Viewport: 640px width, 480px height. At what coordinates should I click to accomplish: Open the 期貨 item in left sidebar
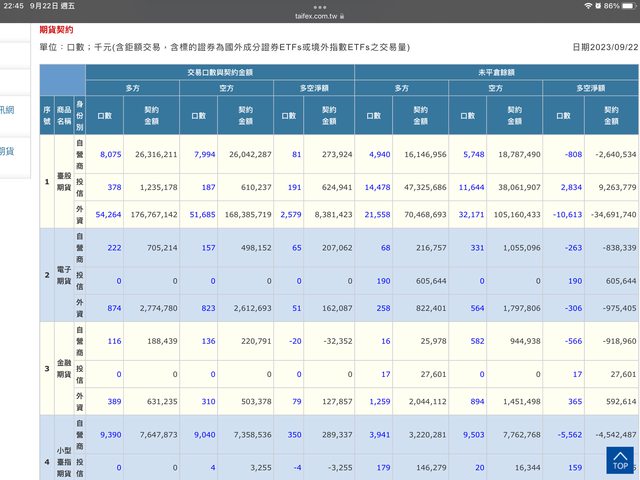click(8, 151)
